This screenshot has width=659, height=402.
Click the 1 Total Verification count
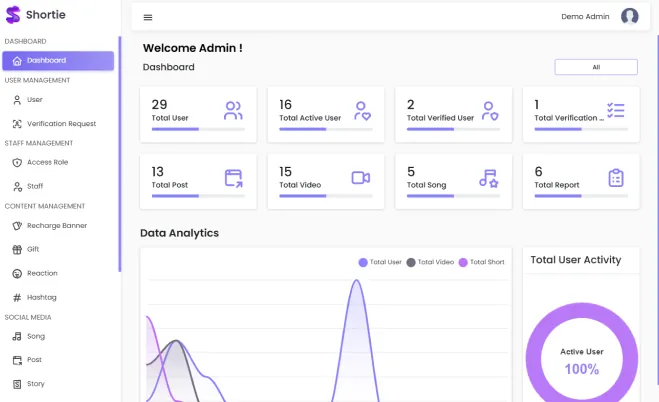(537, 105)
